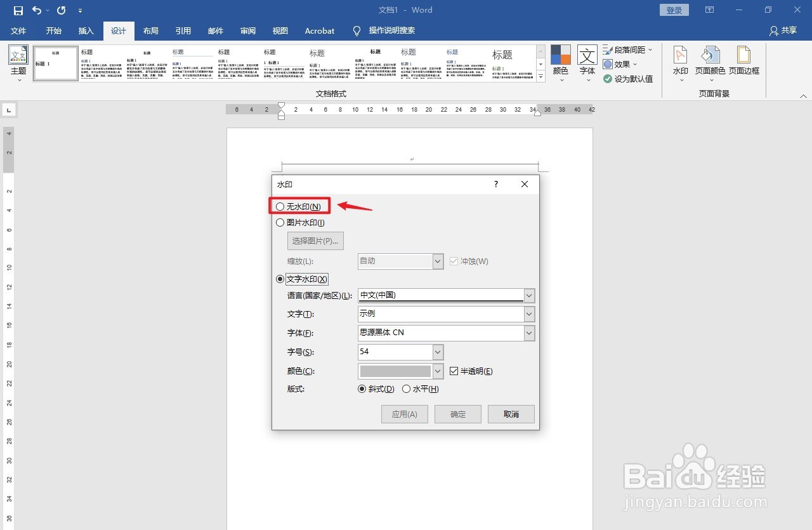The width and height of the screenshot is (812, 530).
Task: Open the Effects (效果) dropdown
Action: (620, 64)
